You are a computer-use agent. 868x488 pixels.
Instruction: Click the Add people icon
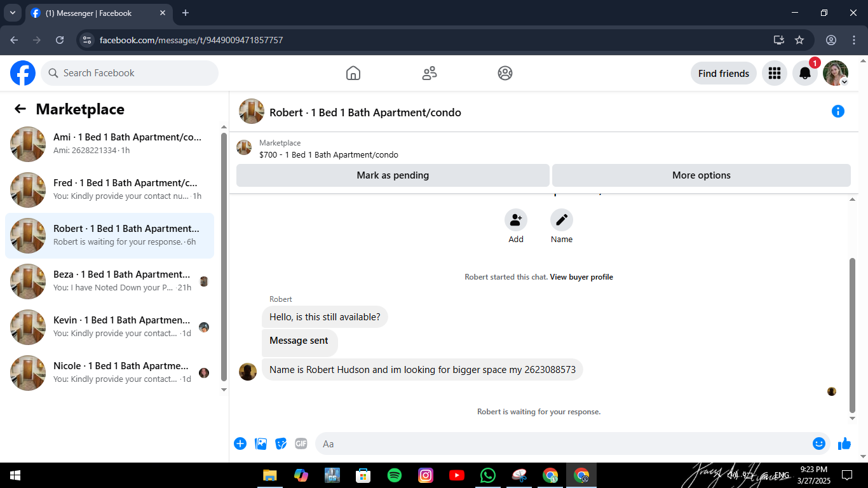point(516,220)
